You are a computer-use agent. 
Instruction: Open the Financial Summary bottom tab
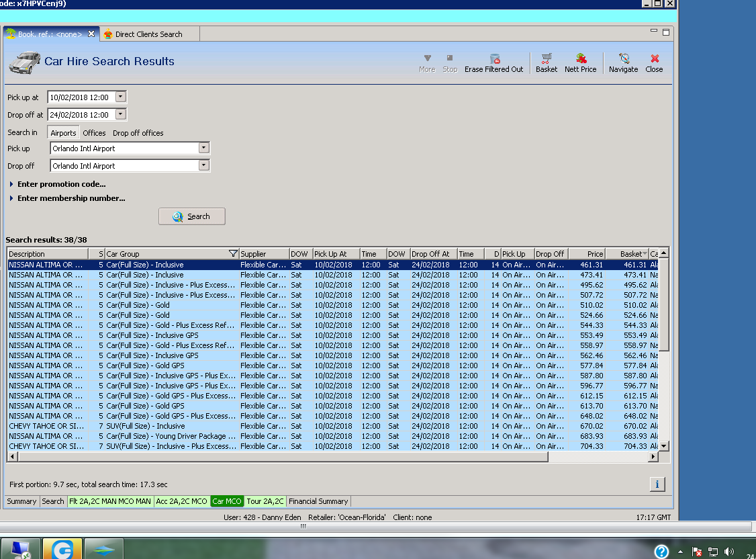(x=318, y=501)
